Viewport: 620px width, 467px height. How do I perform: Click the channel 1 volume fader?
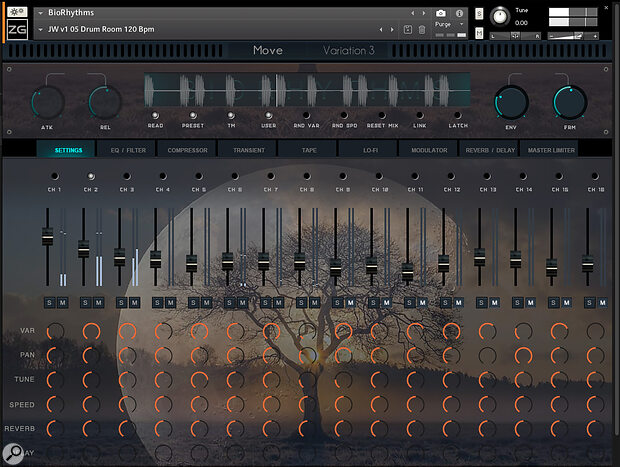pyautogui.click(x=47, y=236)
